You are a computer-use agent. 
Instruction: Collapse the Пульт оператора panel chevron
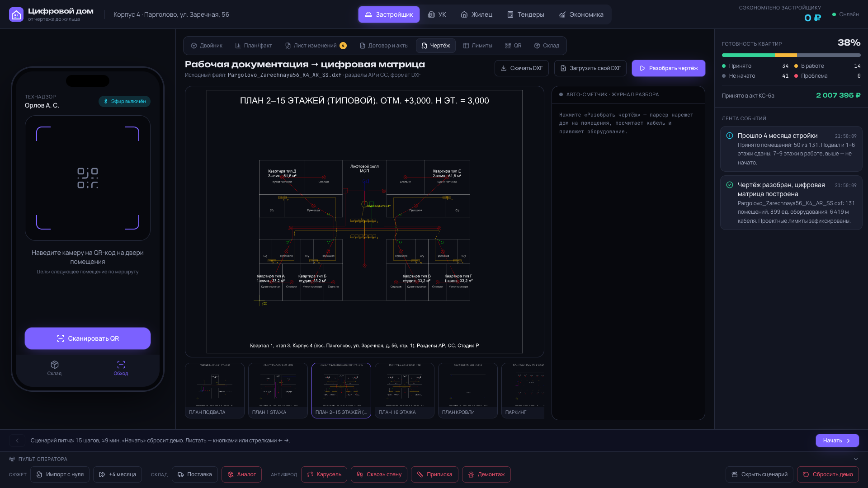pyautogui.click(x=855, y=459)
